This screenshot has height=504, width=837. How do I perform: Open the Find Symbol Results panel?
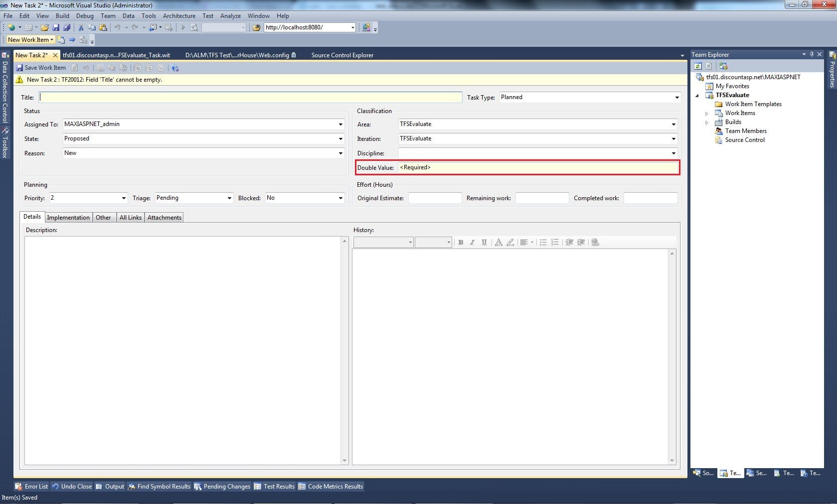tap(159, 487)
